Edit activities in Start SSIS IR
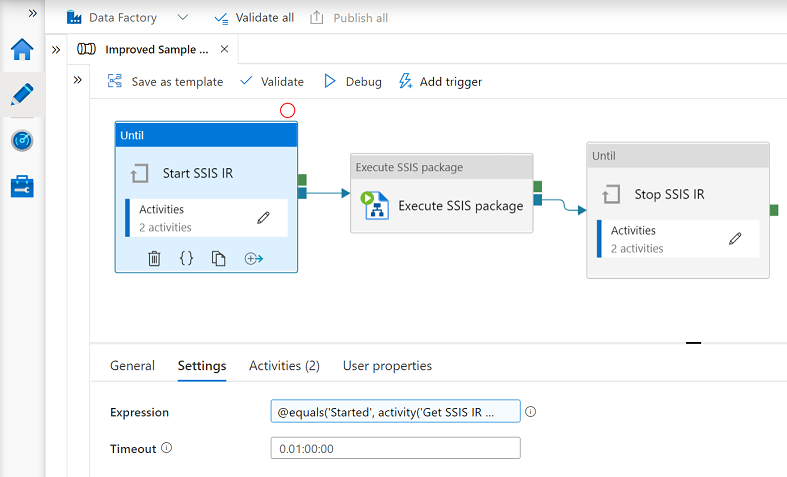The width and height of the screenshot is (787, 477). tap(263, 217)
